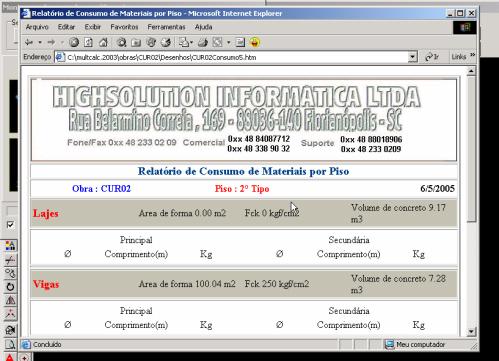
Task: Click the 'Relatório de Consumo de Materiais por Piso' heading
Action: [244, 171]
